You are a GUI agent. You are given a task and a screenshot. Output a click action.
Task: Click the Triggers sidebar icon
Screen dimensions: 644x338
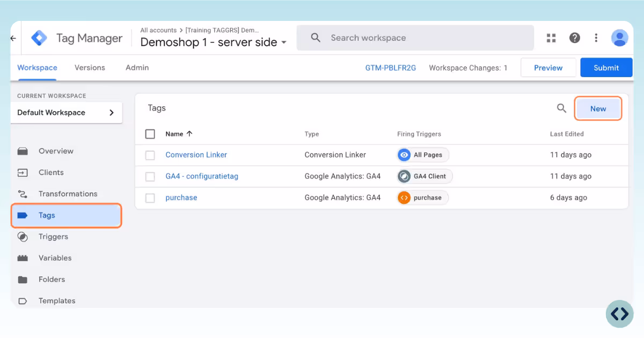click(x=23, y=237)
